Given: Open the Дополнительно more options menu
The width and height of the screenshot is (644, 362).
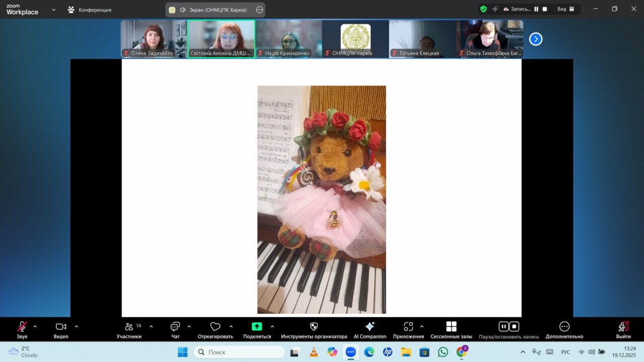Looking at the screenshot, I should coord(564,327).
